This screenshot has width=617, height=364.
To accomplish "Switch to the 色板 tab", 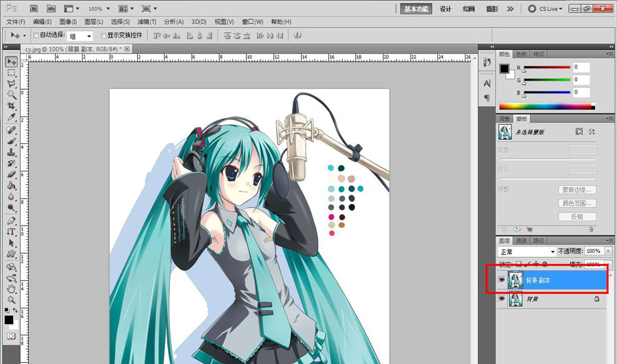I will 522,54.
